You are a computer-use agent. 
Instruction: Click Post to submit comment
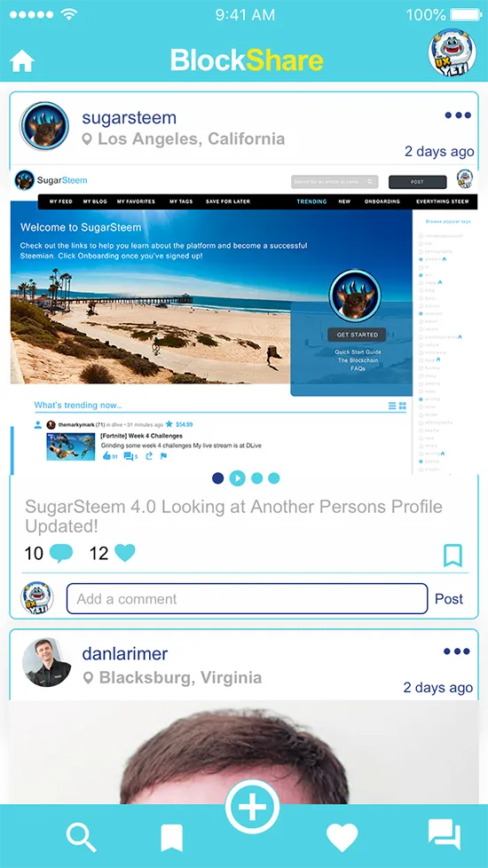coord(449,598)
